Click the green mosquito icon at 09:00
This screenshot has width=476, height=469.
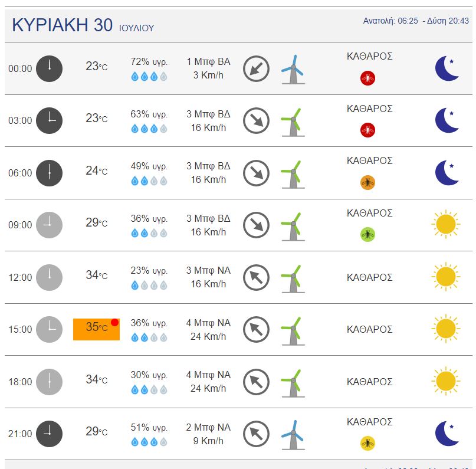(368, 234)
